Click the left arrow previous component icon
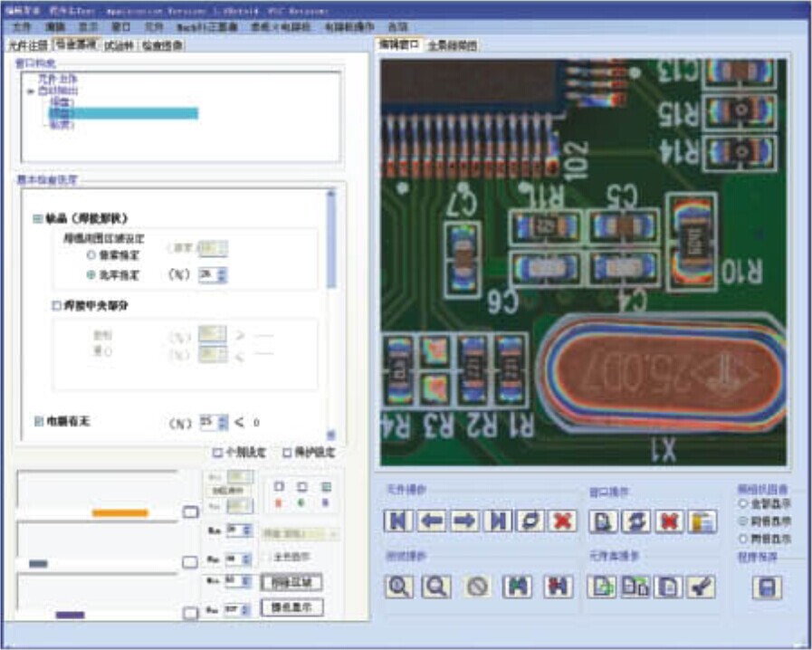 pos(432,521)
